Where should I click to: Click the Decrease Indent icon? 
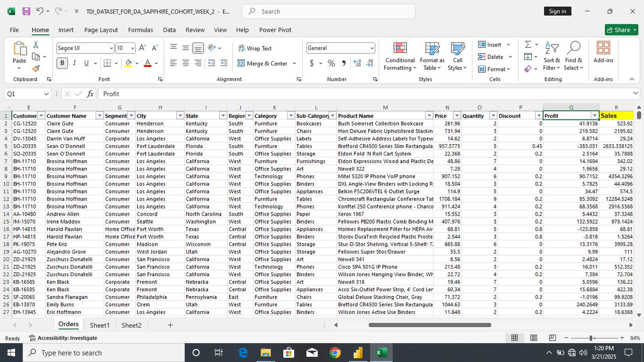pyautogui.click(x=212, y=63)
